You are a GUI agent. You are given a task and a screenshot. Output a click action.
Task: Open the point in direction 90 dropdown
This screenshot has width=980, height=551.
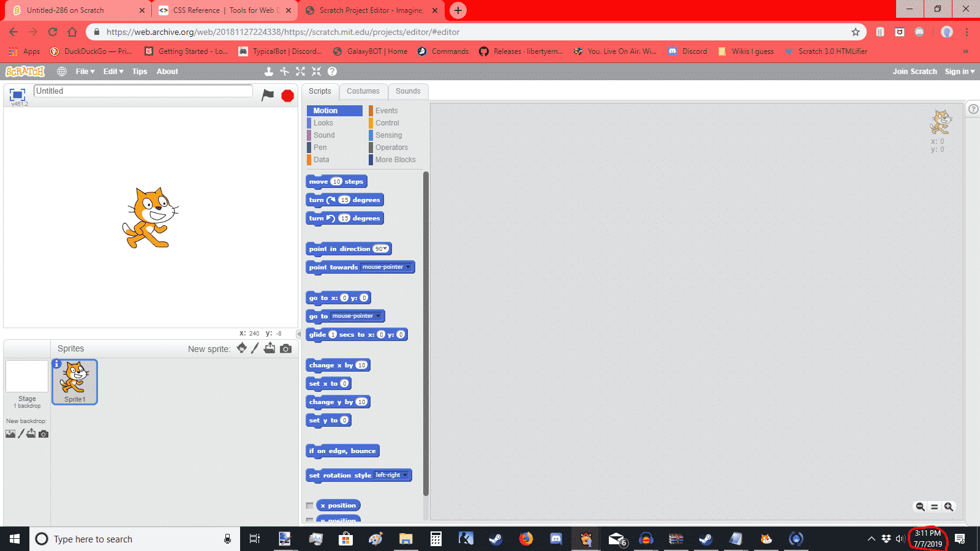[385, 249]
